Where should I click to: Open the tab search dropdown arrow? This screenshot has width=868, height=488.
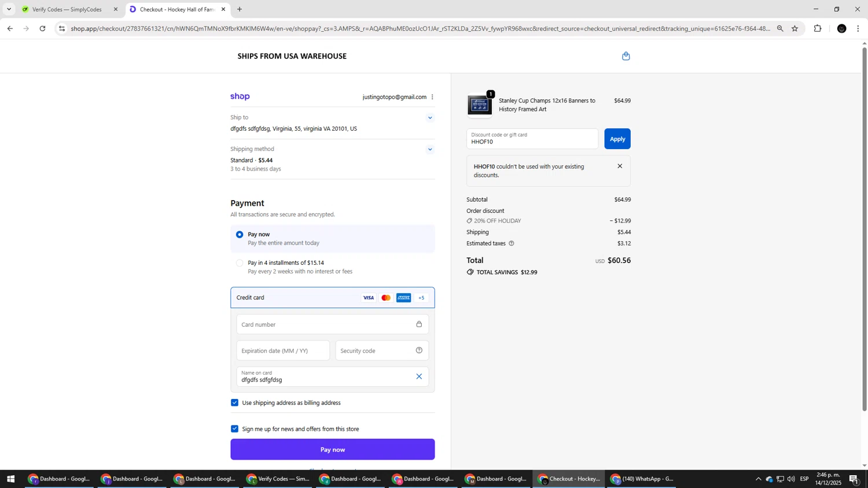pos(9,9)
